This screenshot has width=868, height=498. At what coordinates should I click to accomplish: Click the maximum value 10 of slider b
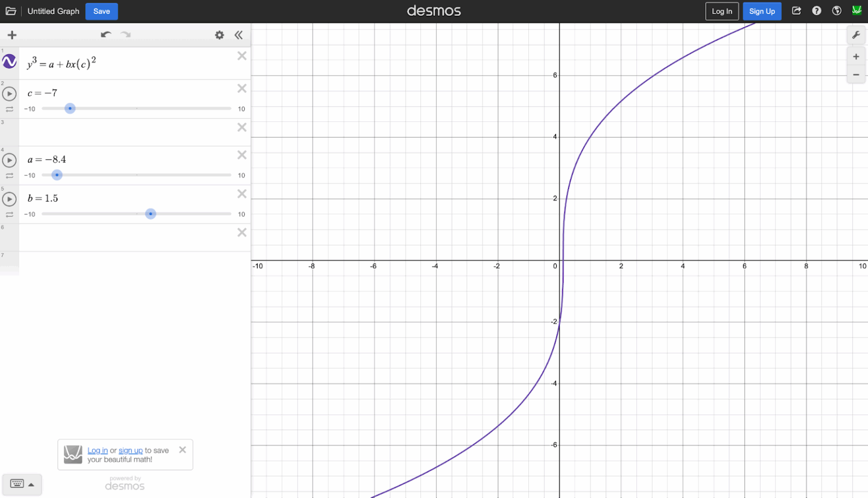pos(241,215)
